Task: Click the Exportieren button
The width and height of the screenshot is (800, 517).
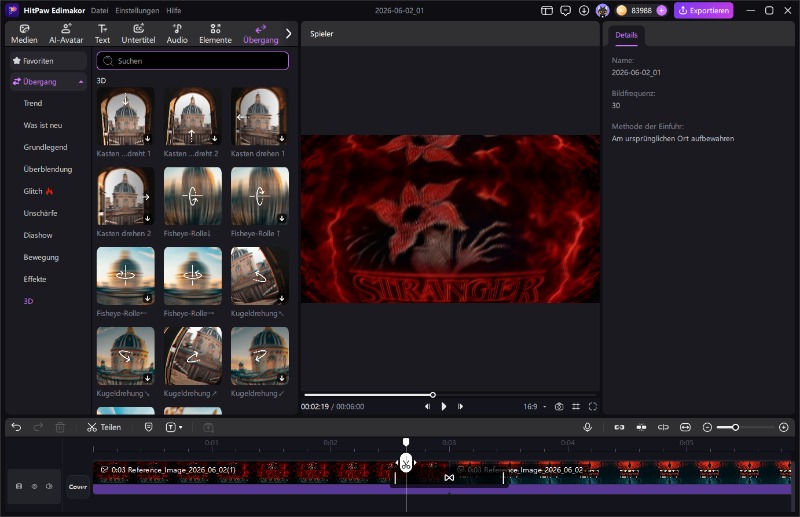Action: pyautogui.click(x=704, y=10)
